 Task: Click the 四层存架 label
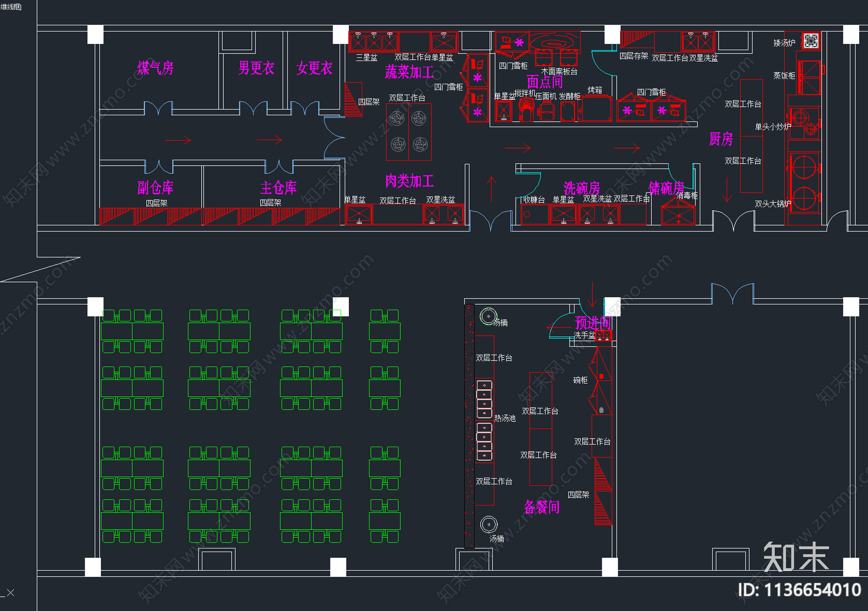(634, 56)
